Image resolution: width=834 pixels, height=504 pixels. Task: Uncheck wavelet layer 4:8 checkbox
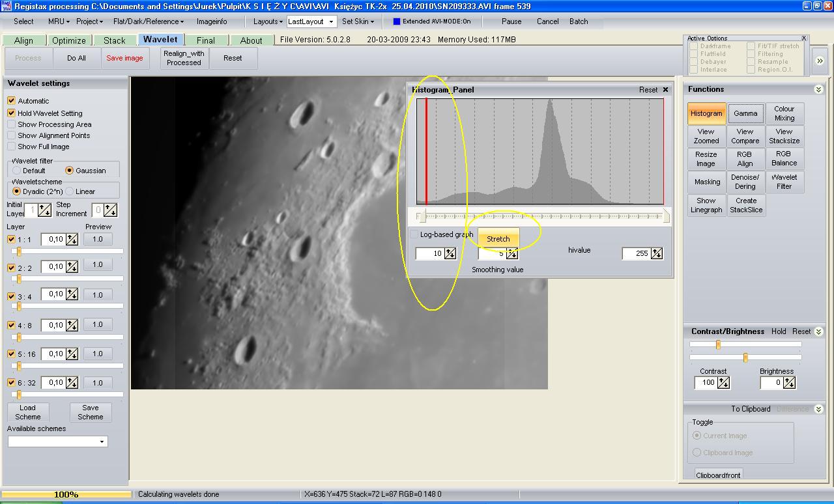(x=11, y=325)
